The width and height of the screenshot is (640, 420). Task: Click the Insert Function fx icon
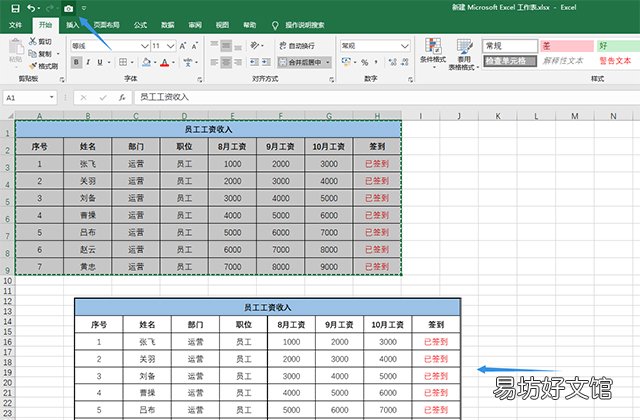coord(122,97)
